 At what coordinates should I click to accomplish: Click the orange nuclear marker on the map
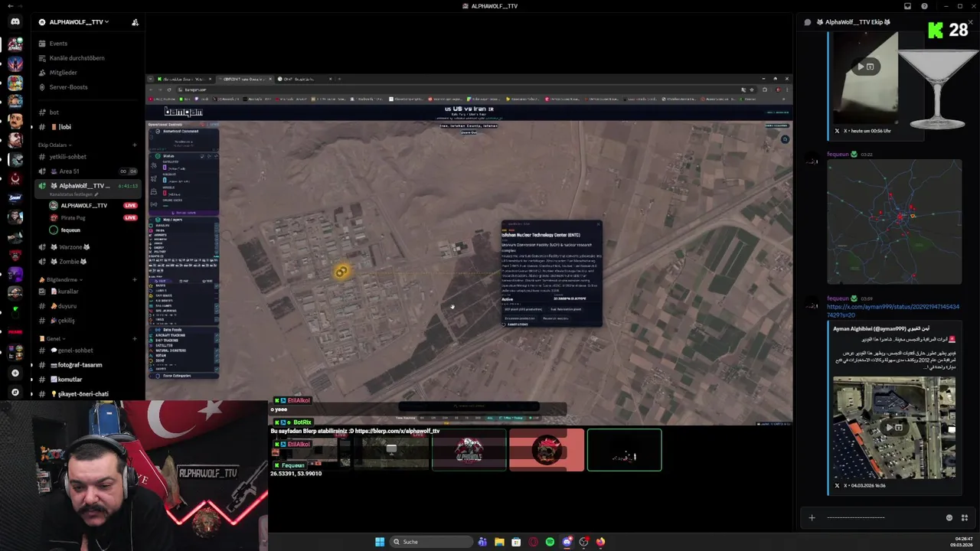tap(341, 272)
